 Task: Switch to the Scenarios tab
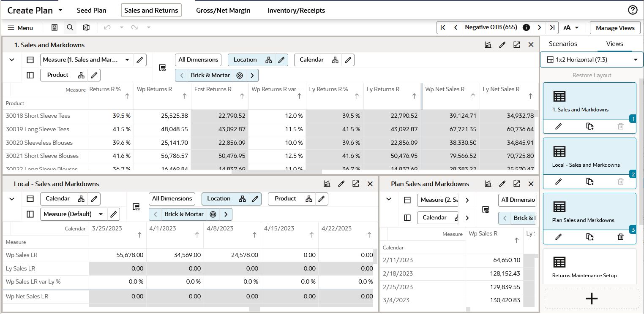(563, 43)
